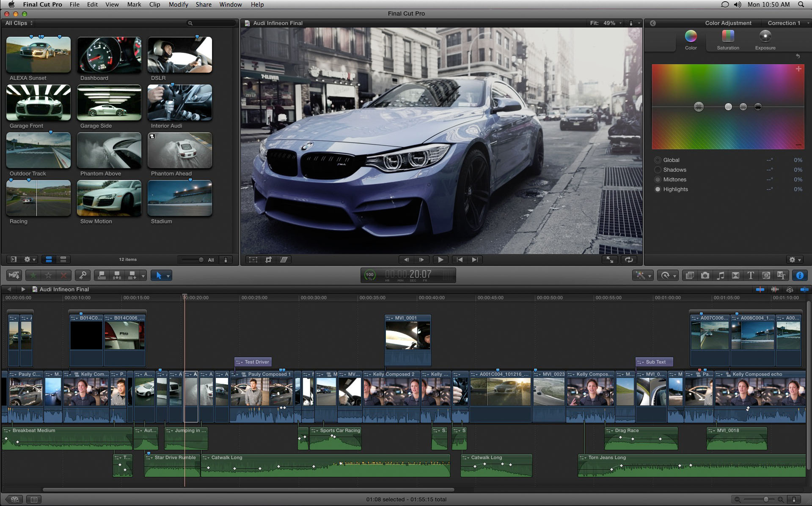Open the Titles browser T icon
This screenshot has height=506, width=812.
click(751, 276)
